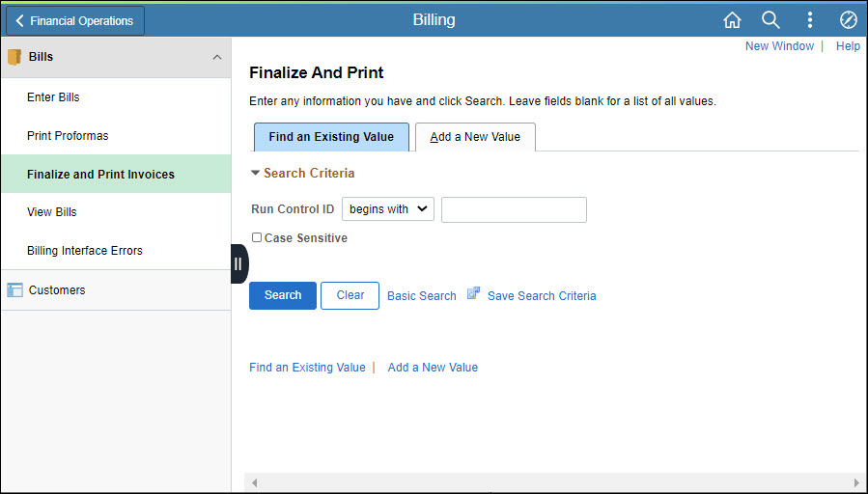
Task: Go back to Financial Operations
Action: [x=75, y=20]
